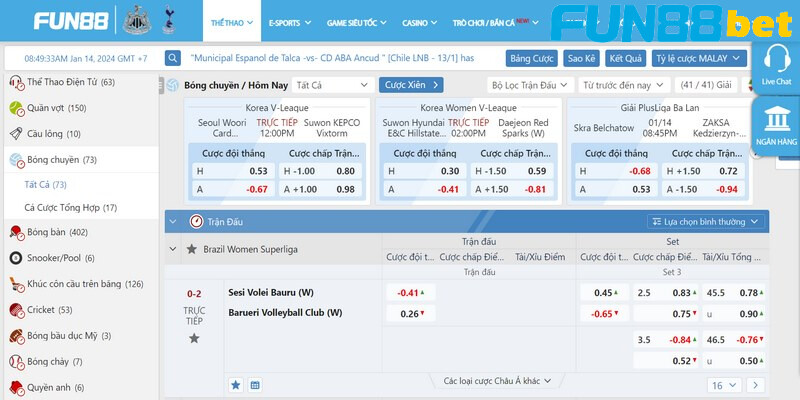Click Sesi Volei Bauru (W) team name
This screenshot has height=400, width=800.
[x=271, y=293]
